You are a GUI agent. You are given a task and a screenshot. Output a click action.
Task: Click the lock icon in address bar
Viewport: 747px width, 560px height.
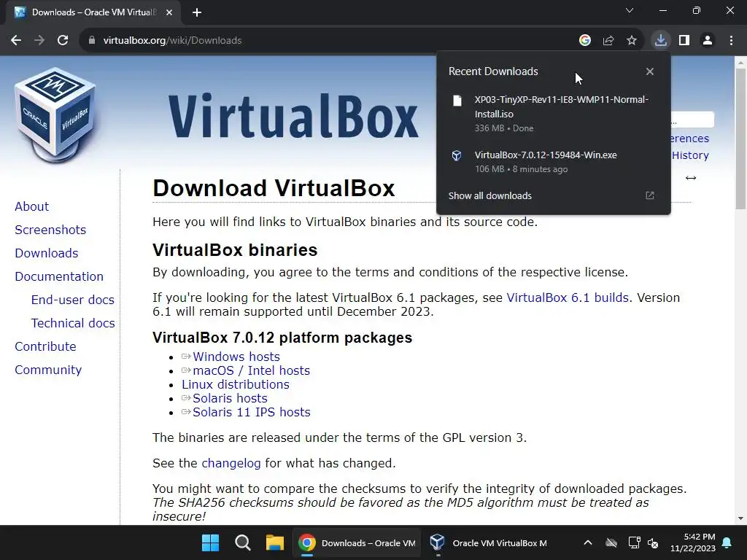tap(91, 41)
